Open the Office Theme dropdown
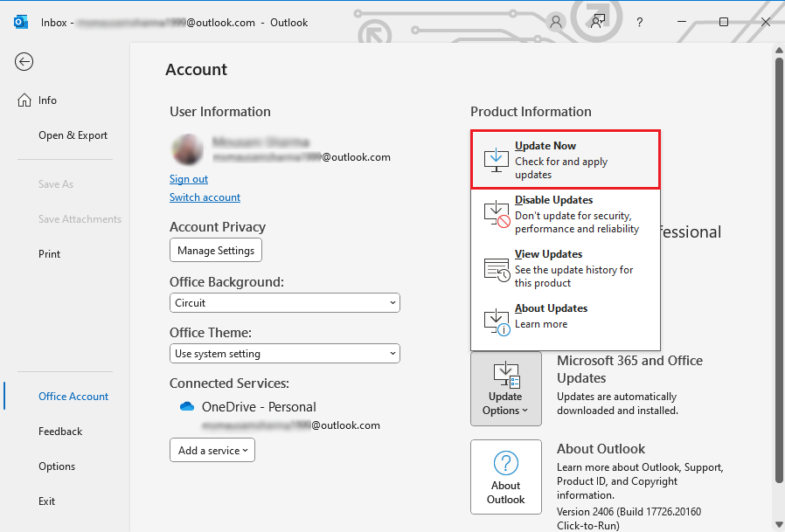 tap(285, 353)
